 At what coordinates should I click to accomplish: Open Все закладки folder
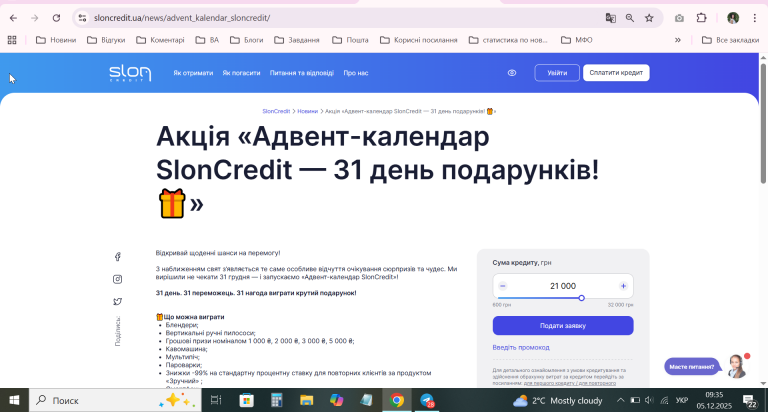click(730, 40)
